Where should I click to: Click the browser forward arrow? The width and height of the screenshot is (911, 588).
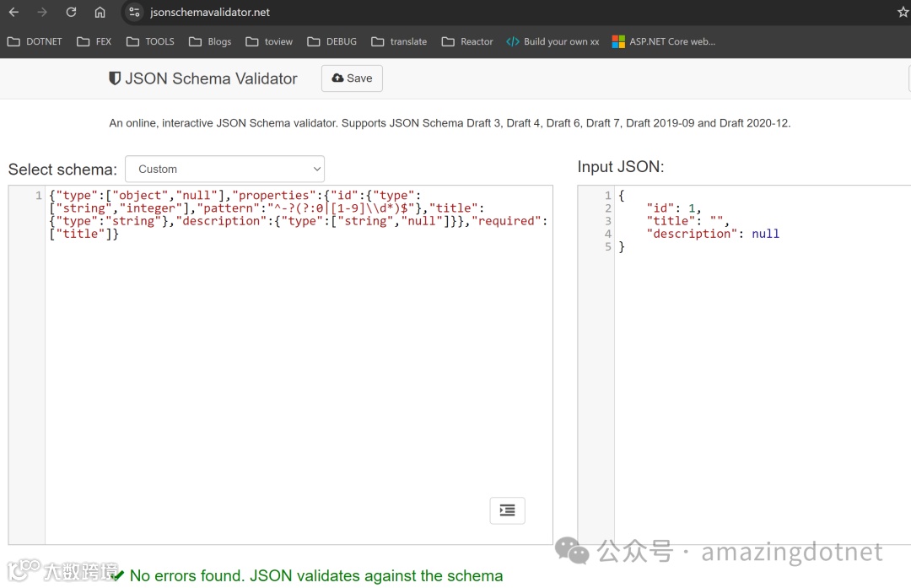(42, 12)
